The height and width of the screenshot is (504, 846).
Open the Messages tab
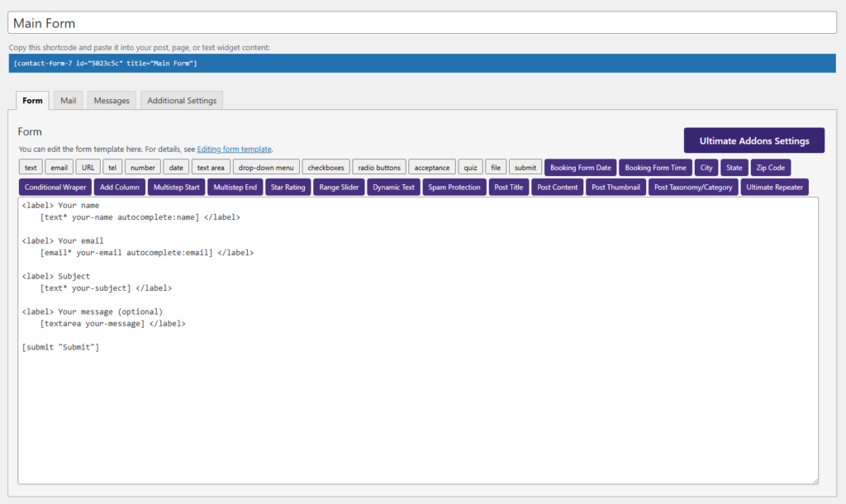point(112,100)
